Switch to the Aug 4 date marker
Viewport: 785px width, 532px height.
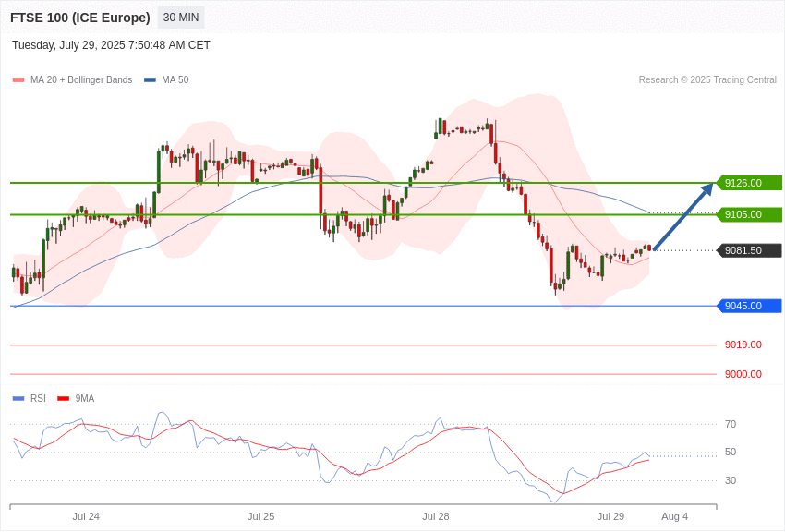(674, 517)
